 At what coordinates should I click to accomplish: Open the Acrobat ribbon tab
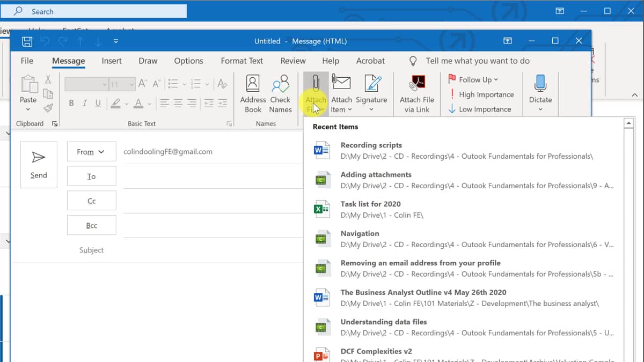point(370,61)
